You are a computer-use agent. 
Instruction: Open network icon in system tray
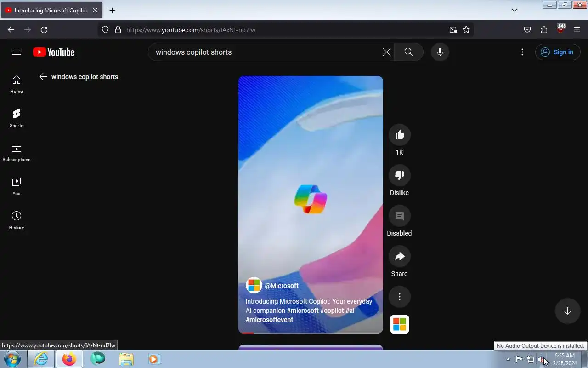531,359
